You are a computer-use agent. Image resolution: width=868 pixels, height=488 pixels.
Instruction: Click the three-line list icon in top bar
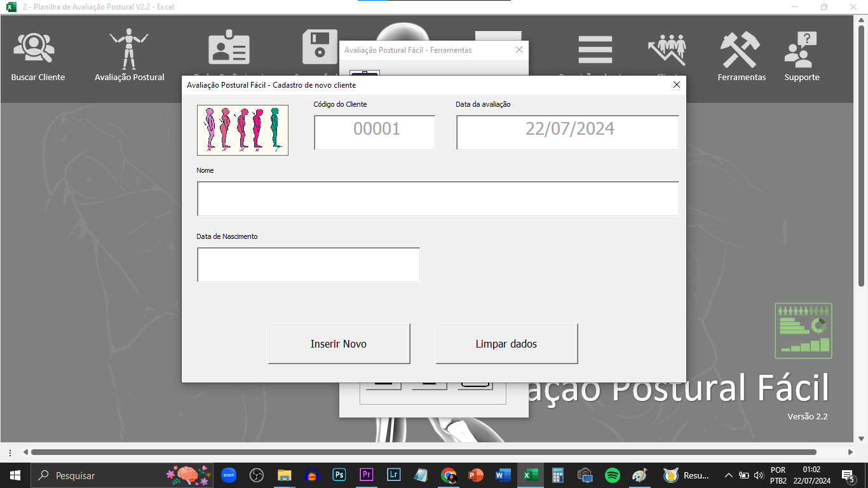595,50
